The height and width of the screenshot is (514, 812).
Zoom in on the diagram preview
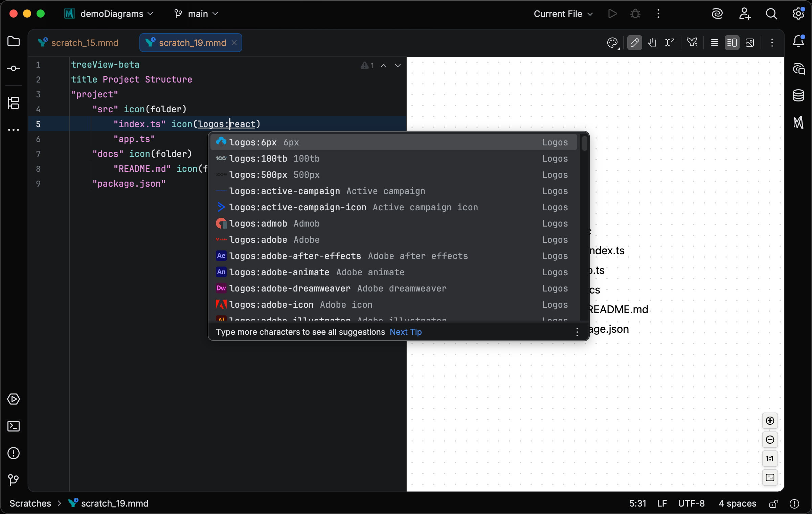coord(770,421)
